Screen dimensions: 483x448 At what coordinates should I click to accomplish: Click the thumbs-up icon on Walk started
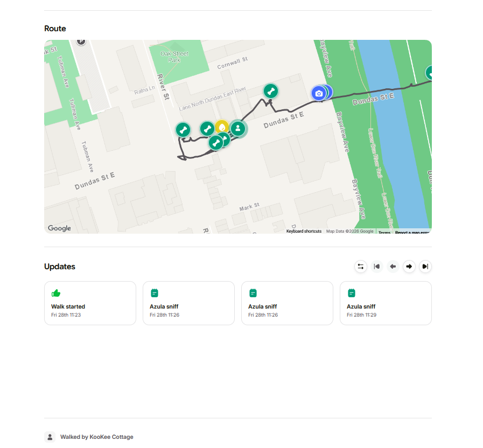56,293
